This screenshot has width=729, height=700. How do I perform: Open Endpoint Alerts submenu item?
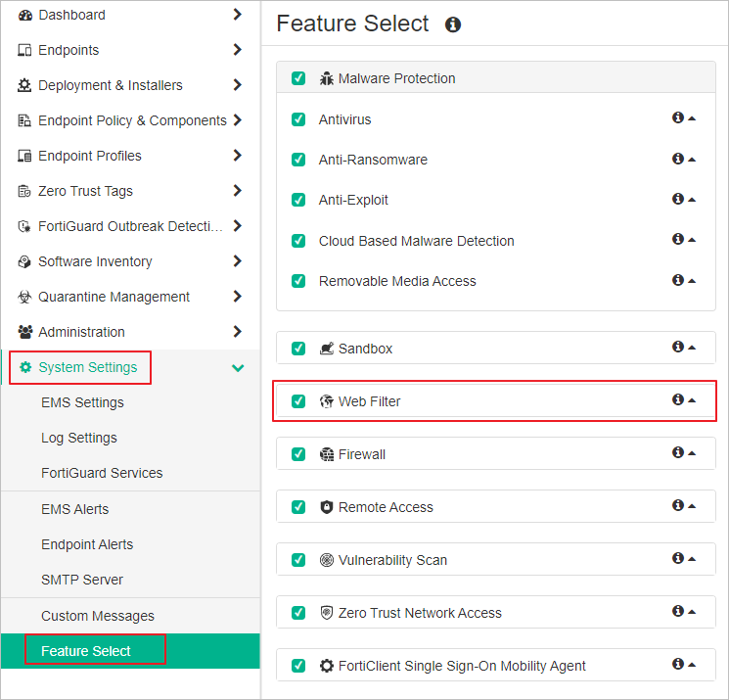click(x=87, y=544)
